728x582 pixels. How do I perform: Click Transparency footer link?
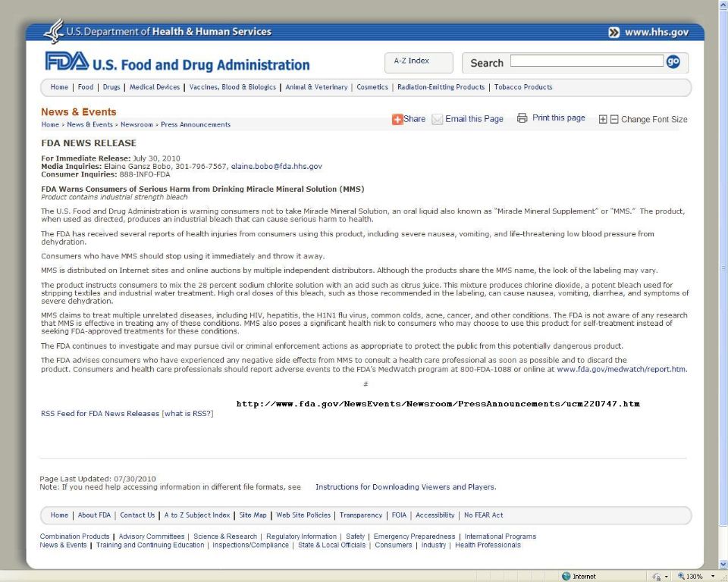tap(361, 515)
